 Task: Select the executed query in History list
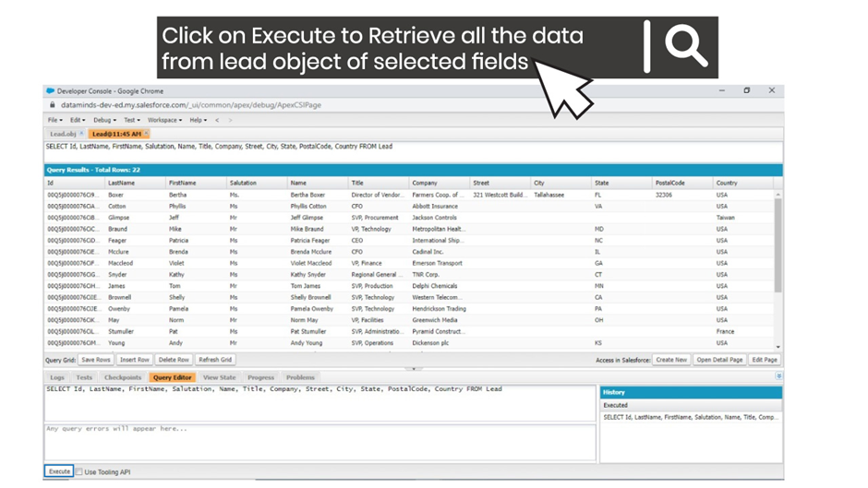point(691,417)
